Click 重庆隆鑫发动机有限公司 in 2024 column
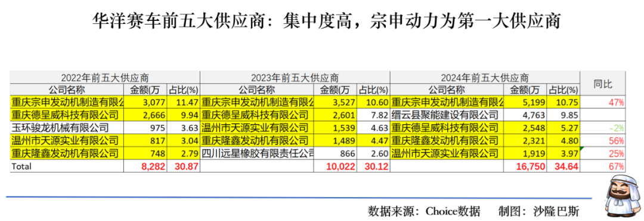The image size is (644, 221). coord(447,141)
